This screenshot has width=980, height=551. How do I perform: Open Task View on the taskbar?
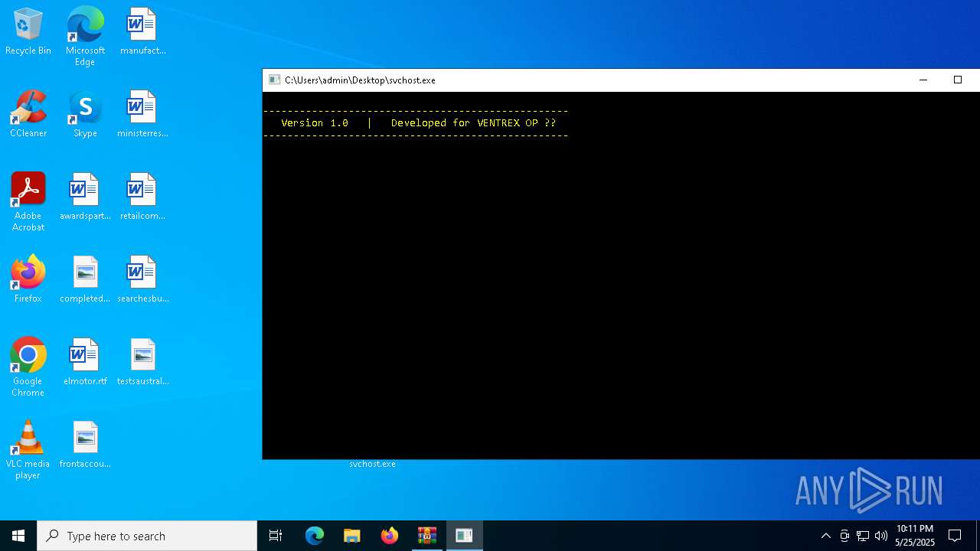pyautogui.click(x=276, y=536)
